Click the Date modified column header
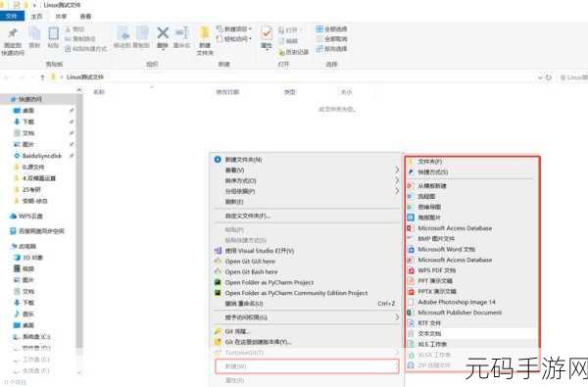 [227, 91]
